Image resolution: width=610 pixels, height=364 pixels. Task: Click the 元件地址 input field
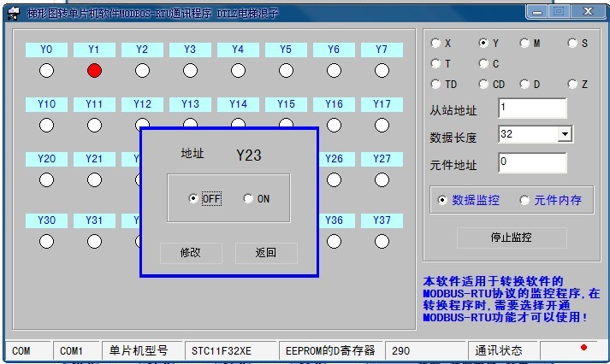[531, 162]
